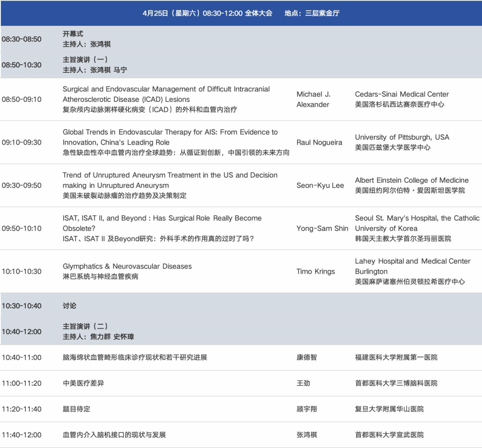Click speaker Timo Krings
The image size is (482, 448).
(x=316, y=271)
